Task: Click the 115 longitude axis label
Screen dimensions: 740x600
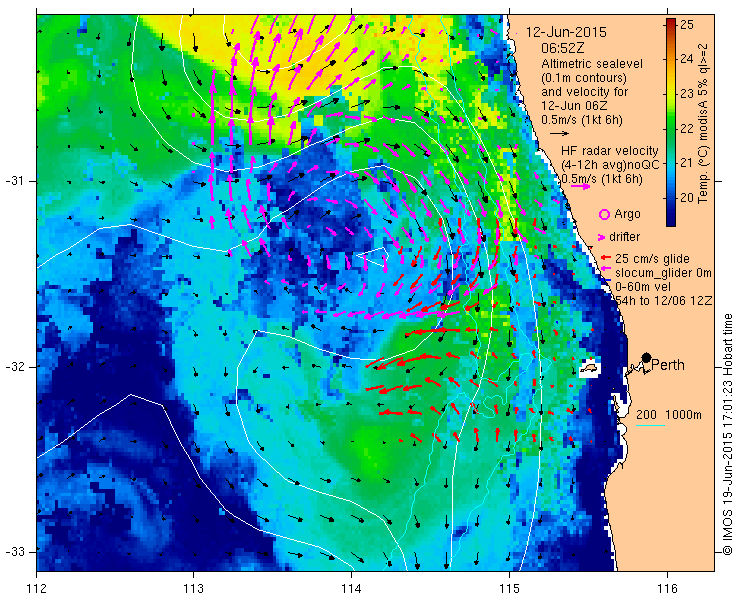Action: [x=509, y=589]
